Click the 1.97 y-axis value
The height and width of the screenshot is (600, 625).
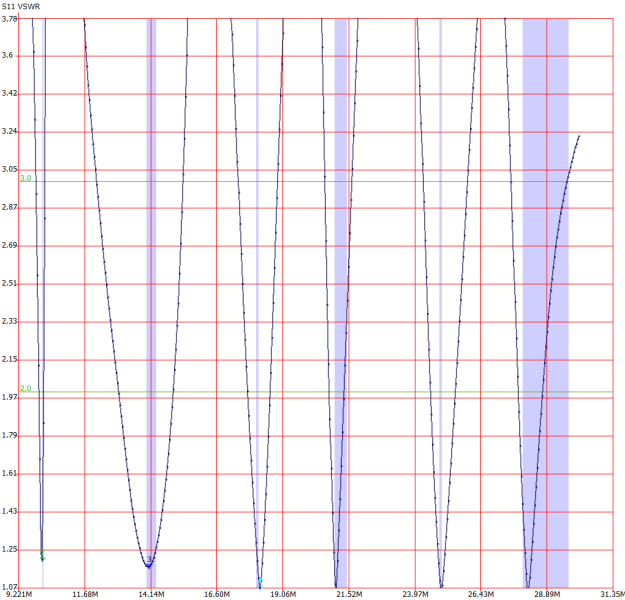pos(10,397)
